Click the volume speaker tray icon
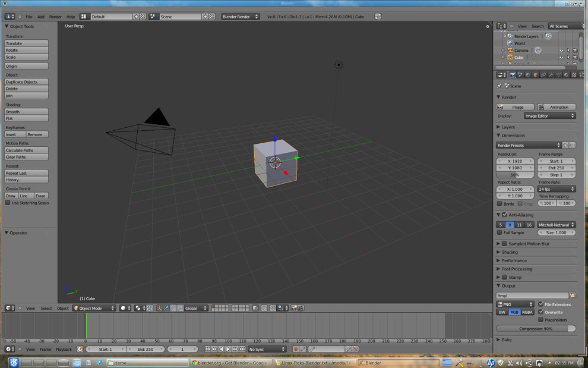Screen dimensions: 588x368 point(519,363)
